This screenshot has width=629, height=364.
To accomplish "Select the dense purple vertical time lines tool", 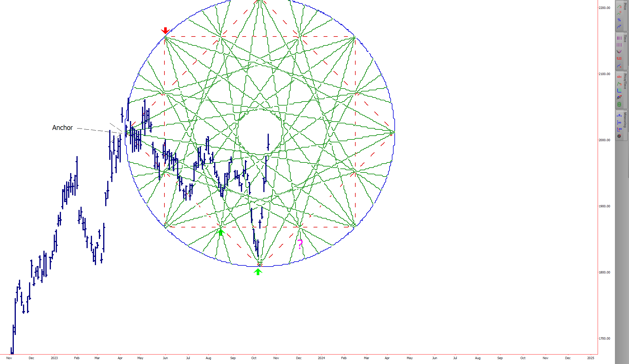I will [619, 38].
